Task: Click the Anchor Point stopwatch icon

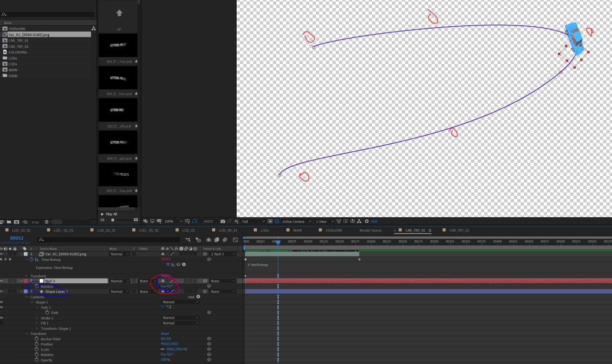Action: 37,339
